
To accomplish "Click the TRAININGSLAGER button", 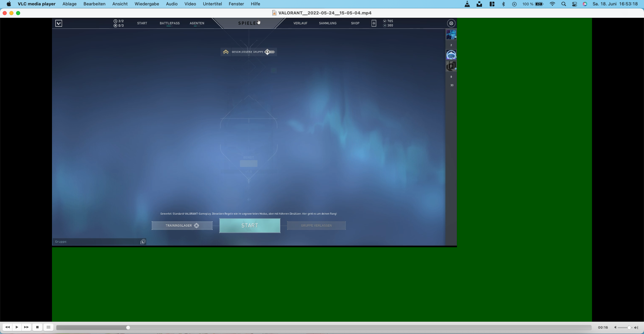I will (x=182, y=226).
